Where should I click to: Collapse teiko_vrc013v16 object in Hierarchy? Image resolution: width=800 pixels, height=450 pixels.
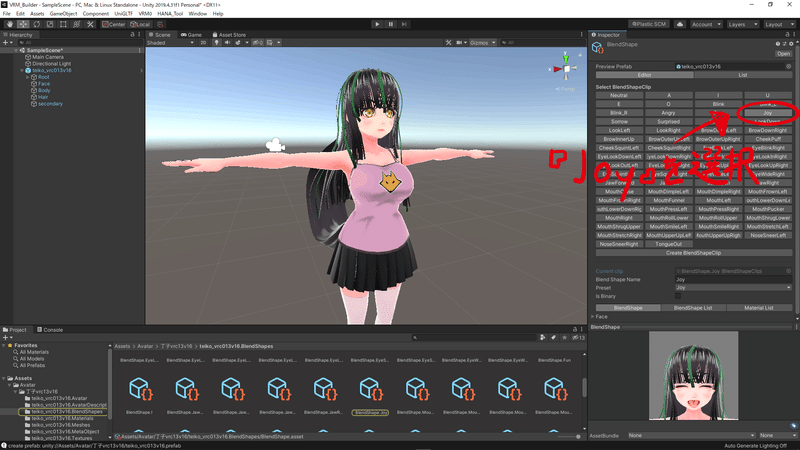tap(22, 70)
